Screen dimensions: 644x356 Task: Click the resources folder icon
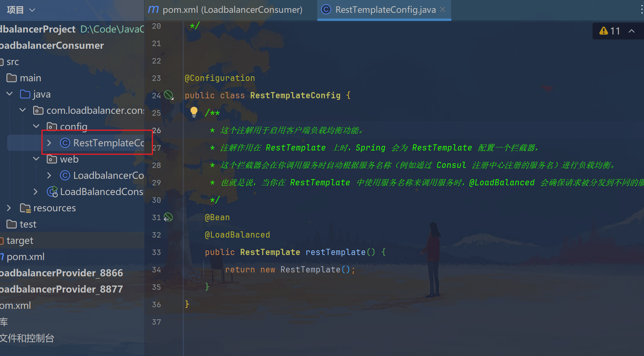tap(25, 208)
